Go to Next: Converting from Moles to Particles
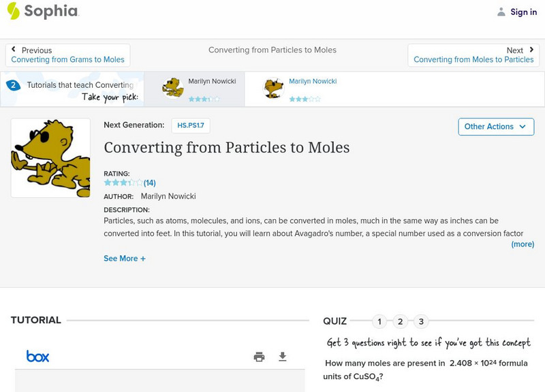The image size is (545, 392). tap(473, 55)
